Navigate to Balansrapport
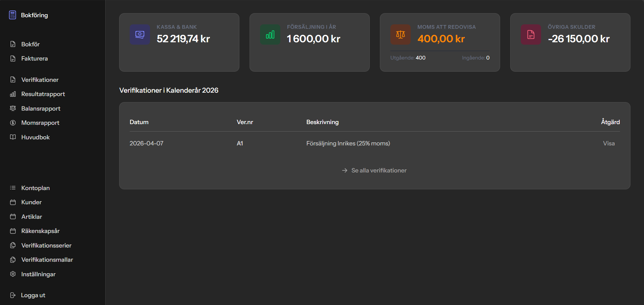 click(x=41, y=109)
